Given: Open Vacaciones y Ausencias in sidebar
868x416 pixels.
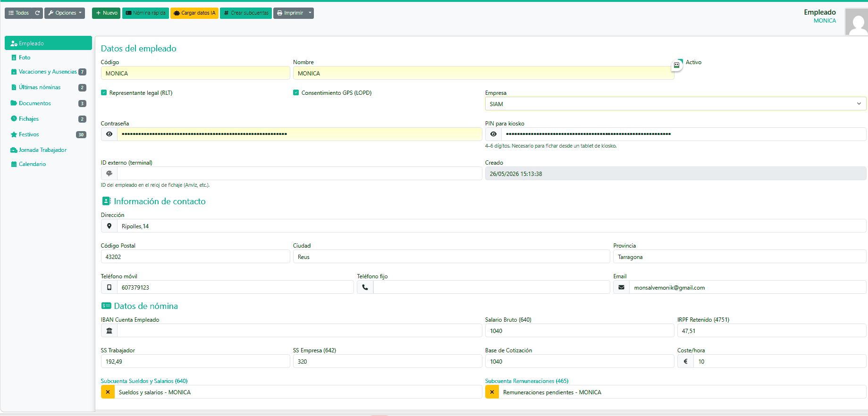Looking at the screenshot, I should (48, 72).
